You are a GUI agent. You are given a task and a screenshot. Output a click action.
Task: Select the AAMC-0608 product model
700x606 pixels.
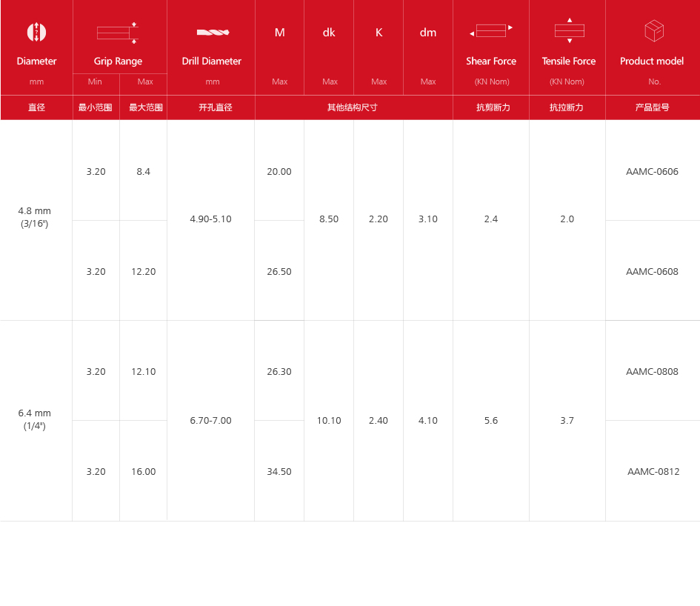(652, 272)
